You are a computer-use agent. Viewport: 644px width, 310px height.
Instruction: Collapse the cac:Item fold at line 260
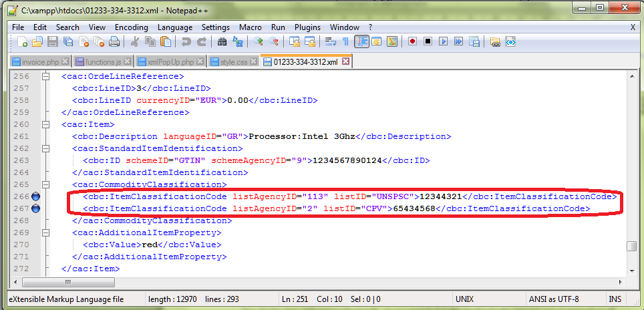(x=45, y=124)
